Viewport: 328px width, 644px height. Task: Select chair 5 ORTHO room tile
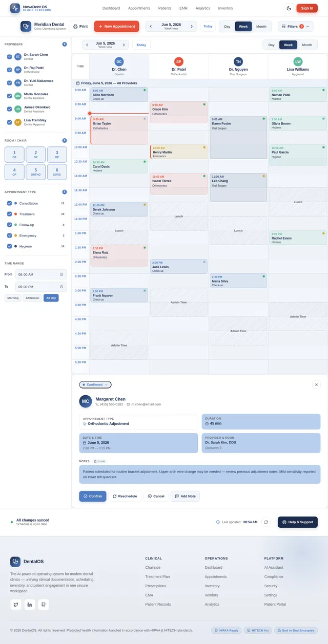coord(35,171)
